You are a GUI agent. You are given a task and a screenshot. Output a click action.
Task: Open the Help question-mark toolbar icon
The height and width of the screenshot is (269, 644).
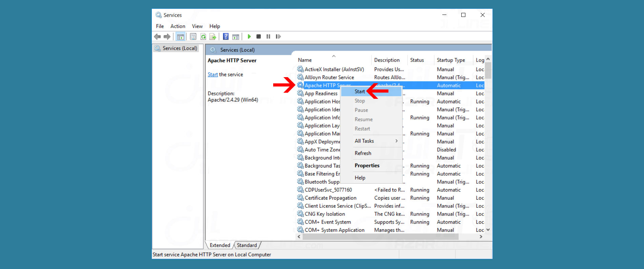226,37
